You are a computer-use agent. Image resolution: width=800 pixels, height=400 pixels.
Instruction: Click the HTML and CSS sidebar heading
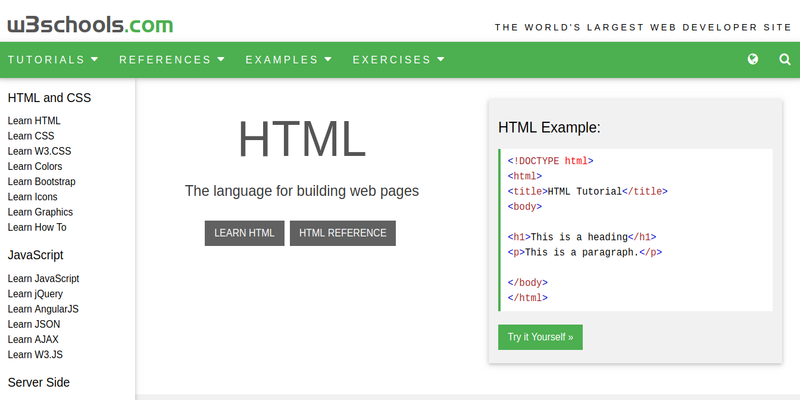click(49, 98)
